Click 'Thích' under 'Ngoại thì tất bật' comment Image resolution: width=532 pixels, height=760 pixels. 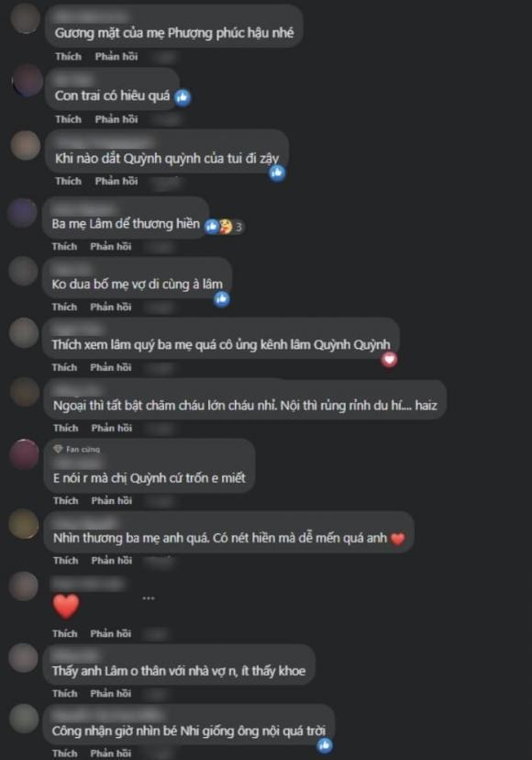pos(66,428)
